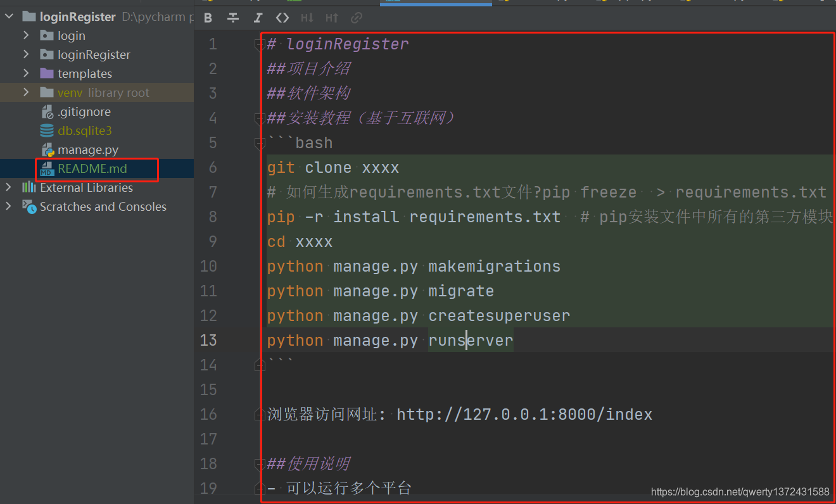Insert code span using the <> icon

282,18
